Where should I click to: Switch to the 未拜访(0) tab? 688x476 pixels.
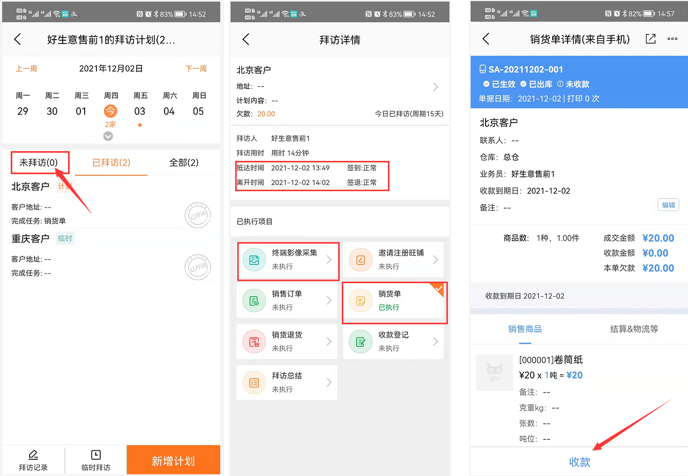click(39, 163)
